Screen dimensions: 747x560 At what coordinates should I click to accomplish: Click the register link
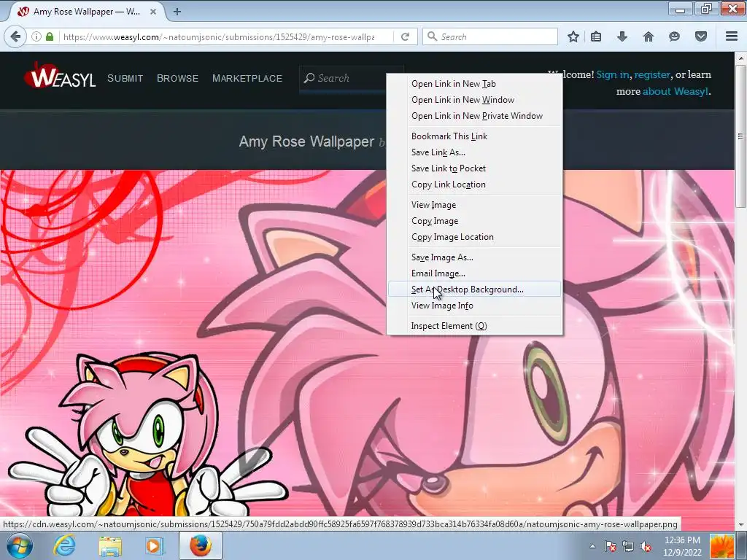[652, 75]
